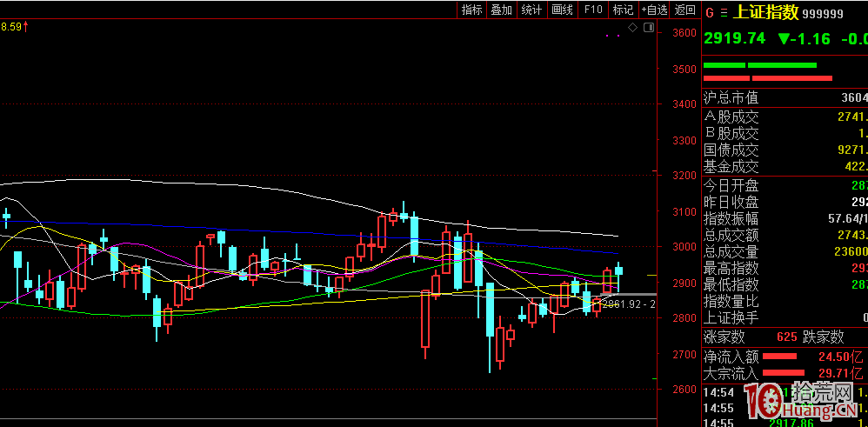868x427 pixels.
Task: Click the 叠加 overlay button
Action: click(x=502, y=10)
